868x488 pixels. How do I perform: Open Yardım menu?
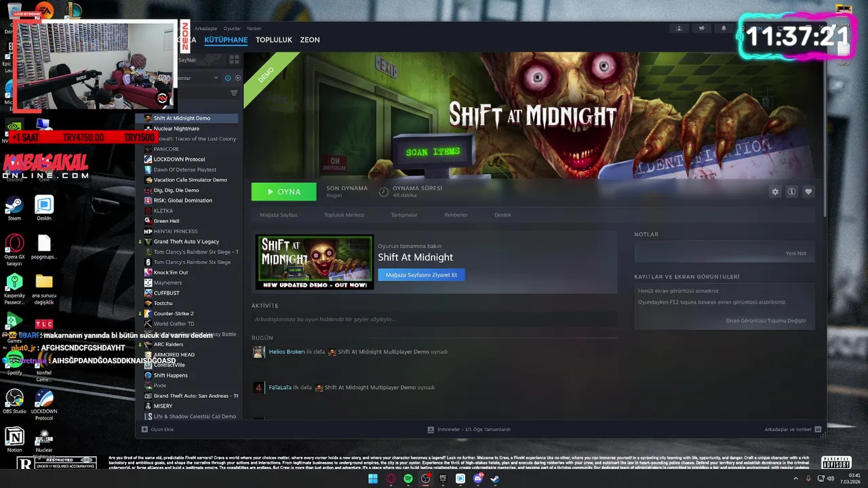coord(254,28)
